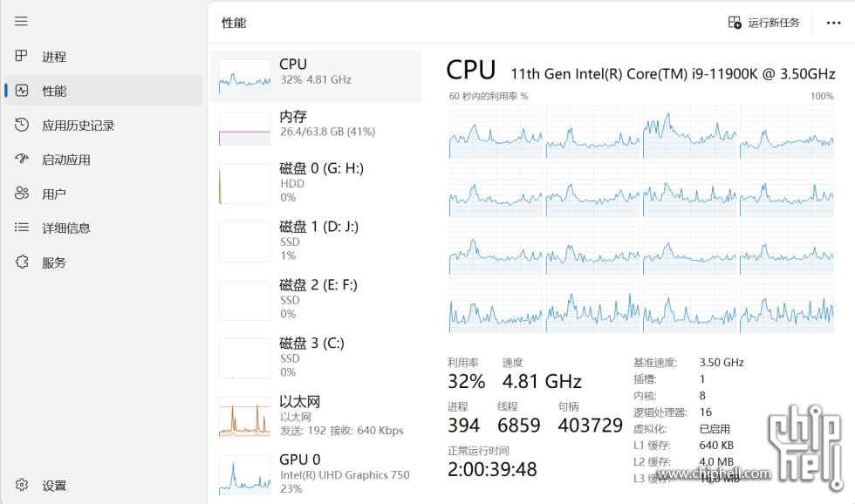Open 设置 settings page
The height and width of the screenshot is (504, 855).
[x=104, y=485]
